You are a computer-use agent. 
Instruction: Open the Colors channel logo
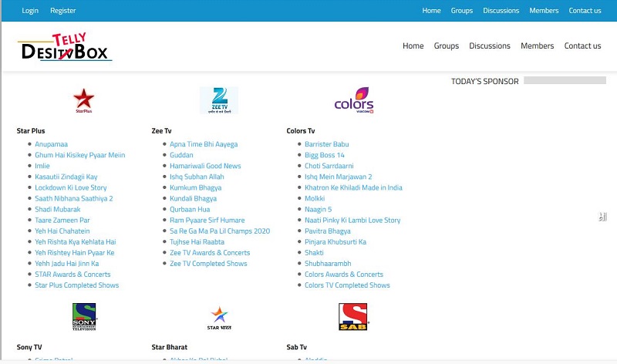[354, 100]
